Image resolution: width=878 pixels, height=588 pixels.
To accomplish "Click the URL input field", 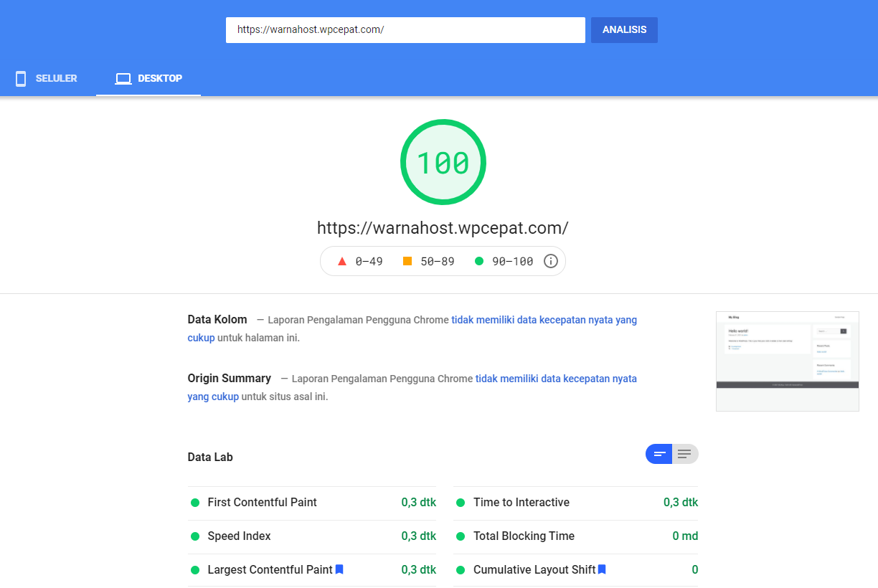I will tap(405, 30).
